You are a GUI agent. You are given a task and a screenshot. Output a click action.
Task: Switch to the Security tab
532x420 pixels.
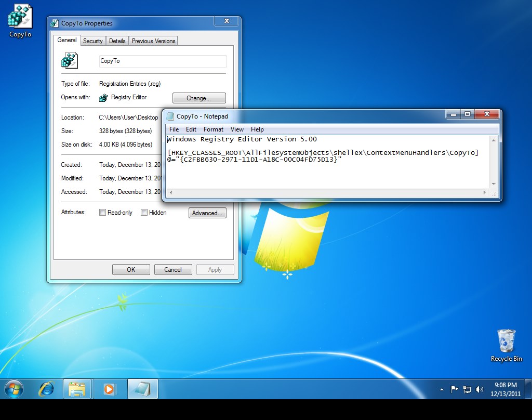pyautogui.click(x=93, y=41)
